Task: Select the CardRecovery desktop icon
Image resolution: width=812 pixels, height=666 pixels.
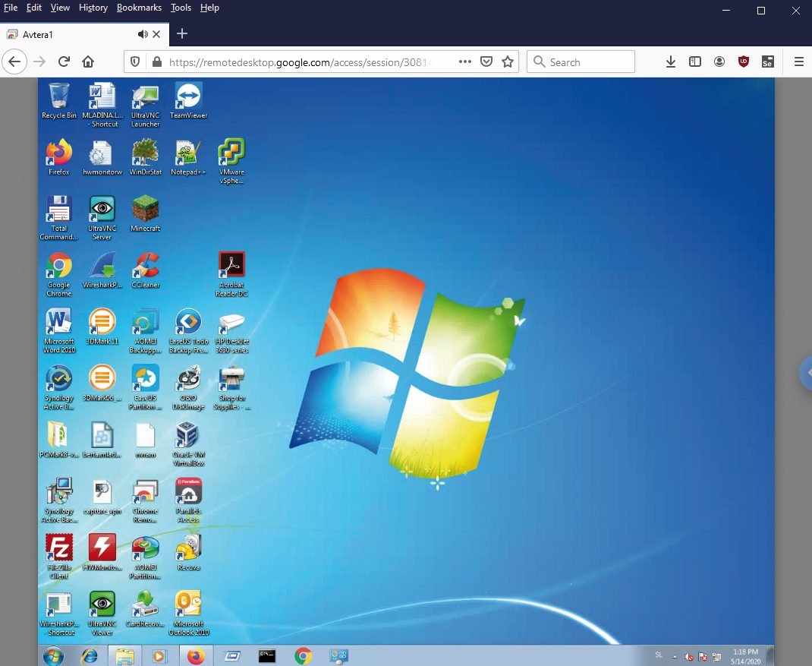Action: (146, 610)
